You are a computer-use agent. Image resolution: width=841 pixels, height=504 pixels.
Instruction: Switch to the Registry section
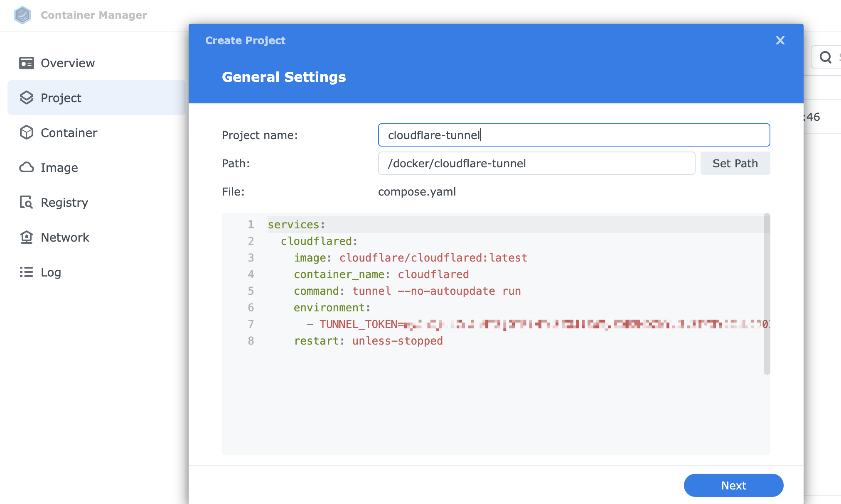click(97, 202)
